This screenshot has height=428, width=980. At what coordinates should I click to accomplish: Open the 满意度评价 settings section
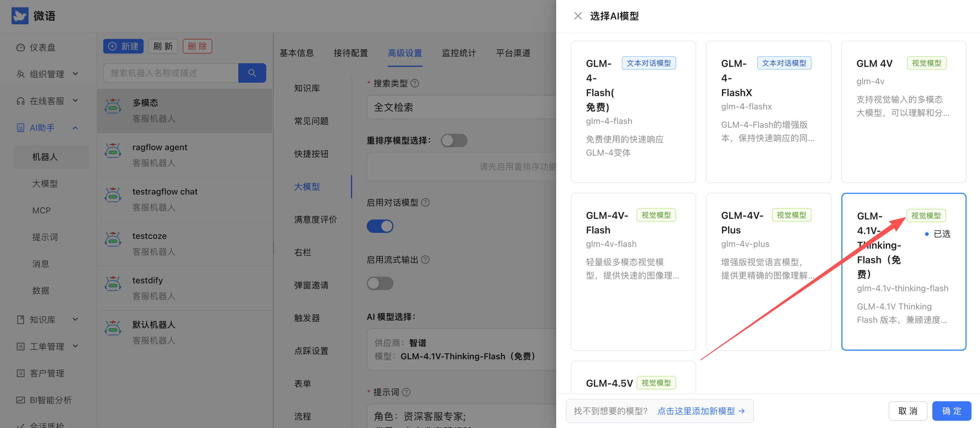pyautogui.click(x=315, y=219)
